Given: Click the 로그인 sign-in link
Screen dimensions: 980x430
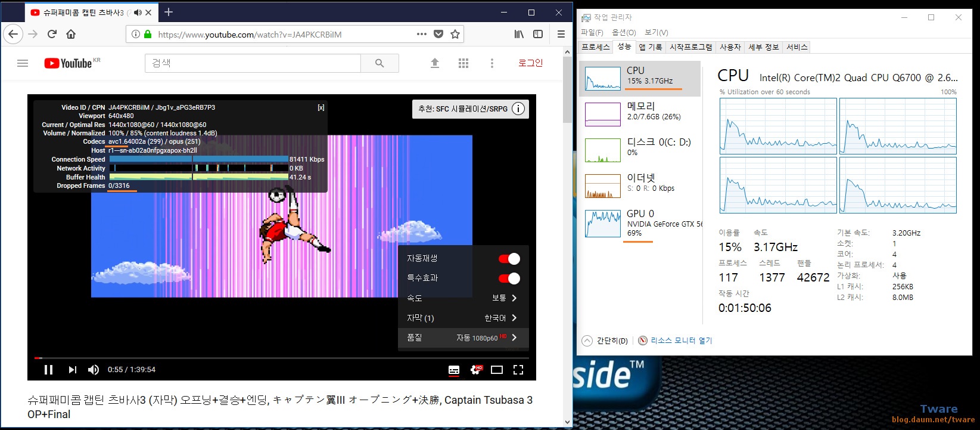Looking at the screenshot, I should (x=530, y=63).
